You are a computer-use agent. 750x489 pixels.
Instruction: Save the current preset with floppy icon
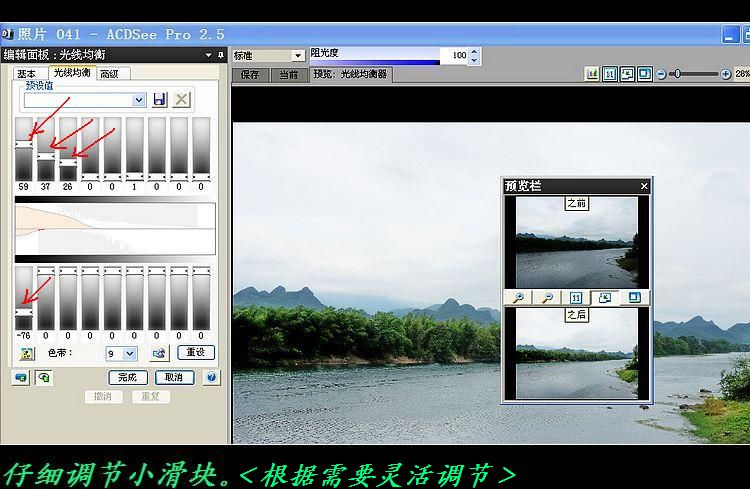coord(160,100)
